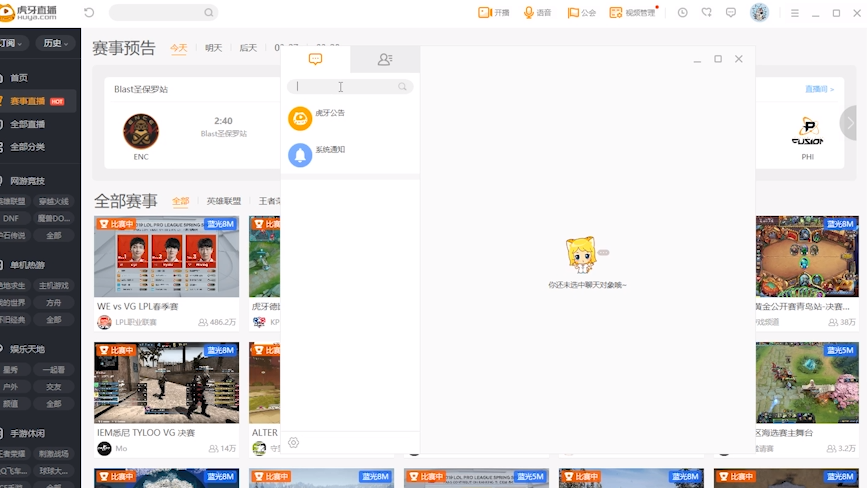Select the 明天 tomorrow schedule tab
The image size is (867, 488).
click(x=214, y=48)
